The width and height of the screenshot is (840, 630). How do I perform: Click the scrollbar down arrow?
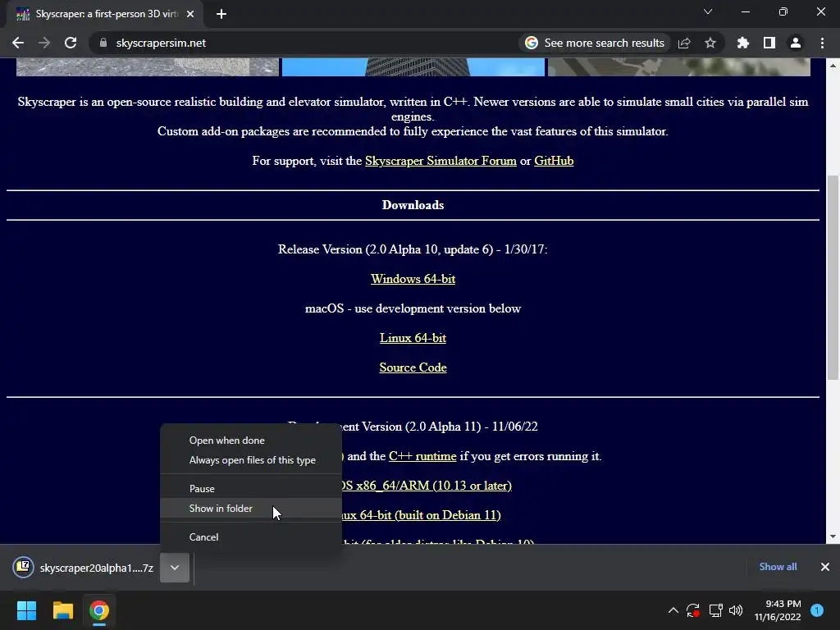pos(833,536)
